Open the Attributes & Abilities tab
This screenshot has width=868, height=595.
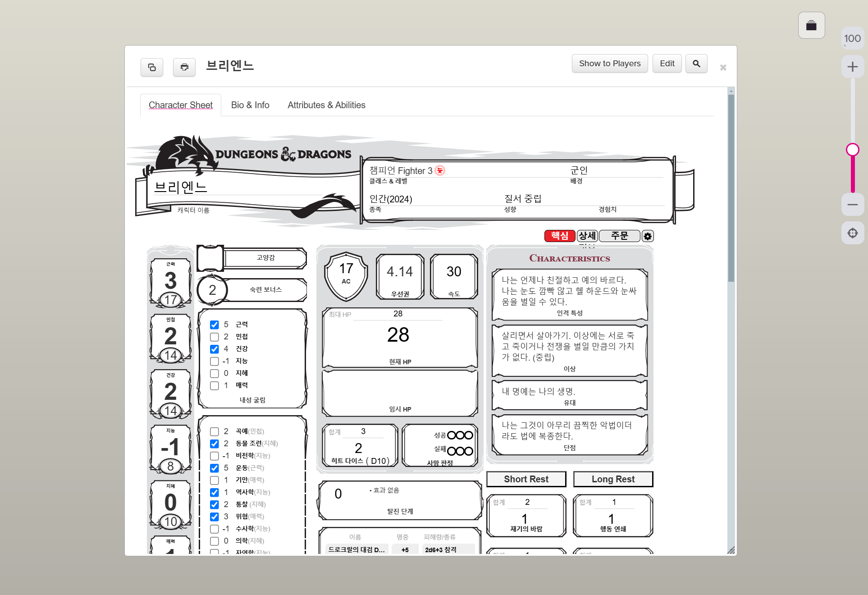tap(326, 105)
